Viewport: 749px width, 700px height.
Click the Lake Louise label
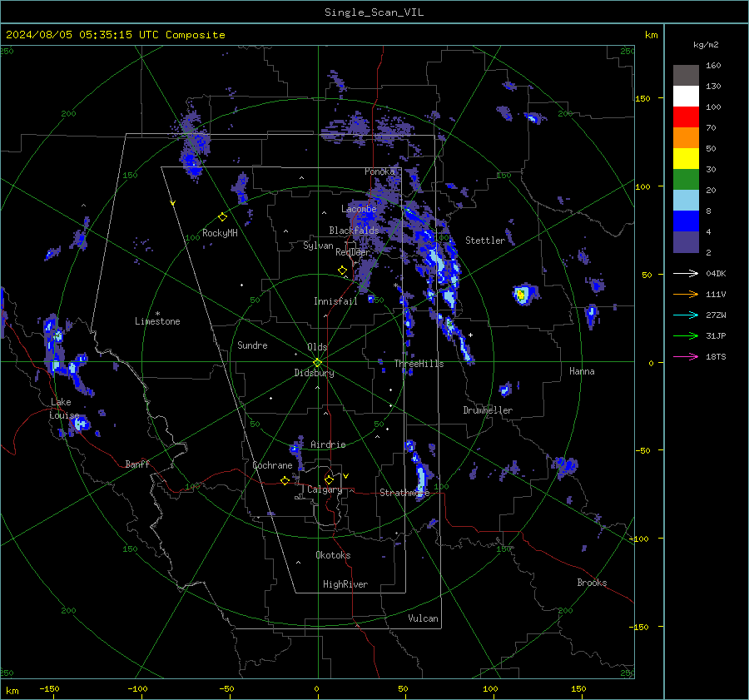coord(64,409)
